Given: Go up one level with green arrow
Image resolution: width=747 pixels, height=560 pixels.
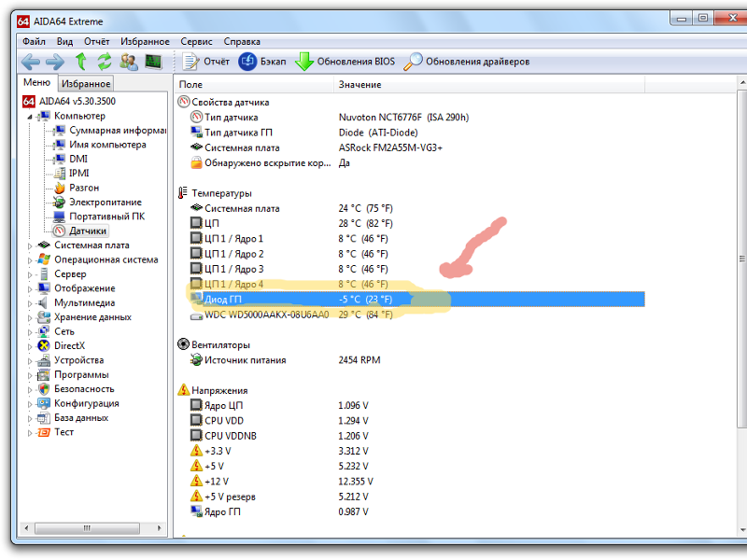Looking at the screenshot, I should [x=81, y=62].
